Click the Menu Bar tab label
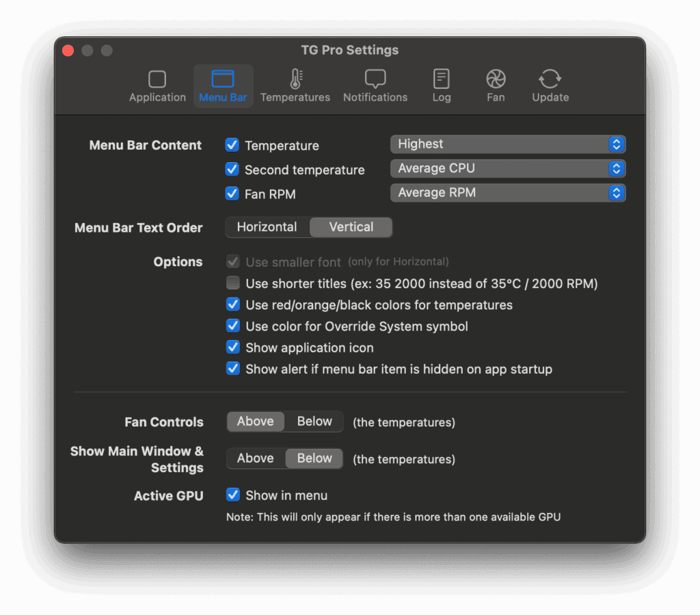This screenshot has height=615, width=700. point(223,97)
